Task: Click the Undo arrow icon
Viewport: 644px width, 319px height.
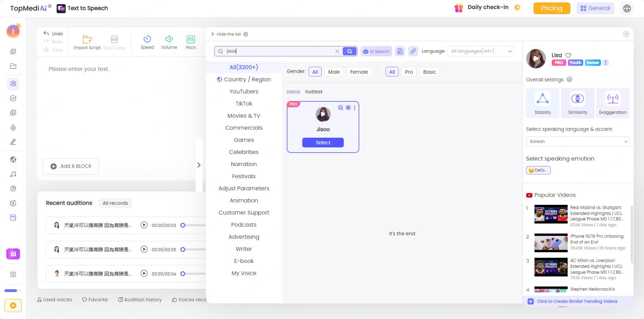Action: [x=46, y=34]
